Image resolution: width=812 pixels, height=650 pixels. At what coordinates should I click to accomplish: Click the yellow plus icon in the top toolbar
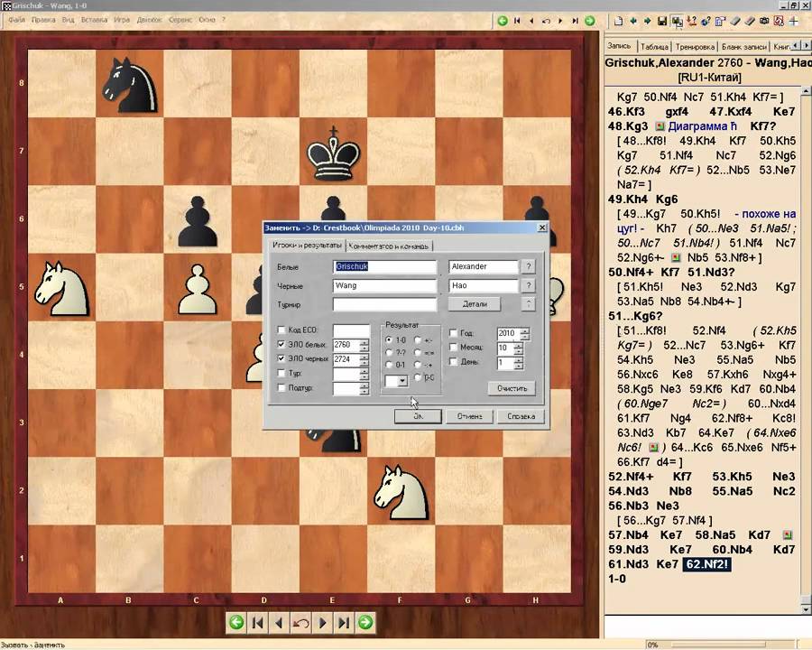[793, 21]
